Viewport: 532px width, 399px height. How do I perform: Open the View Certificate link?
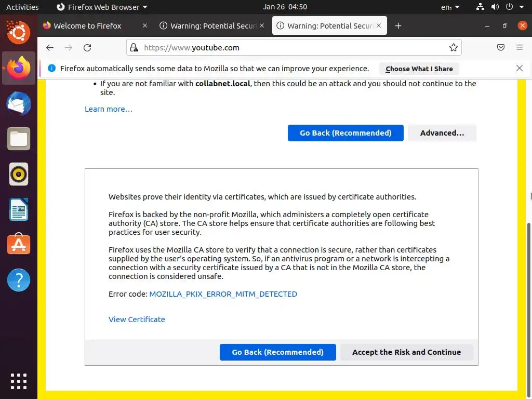coord(137,320)
